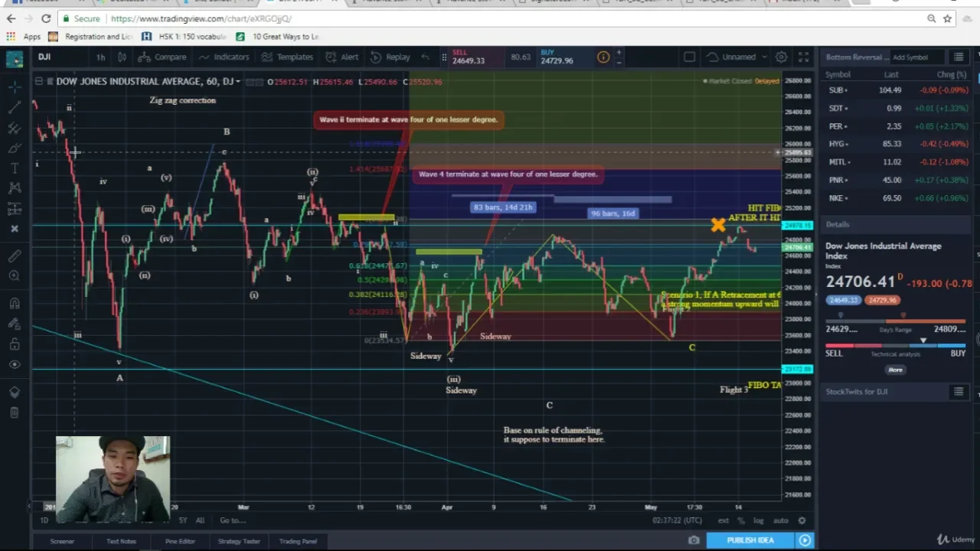Open chart settings gear in top toolbar
This screenshot has width=980, height=551.
pyautogui.click(x=781, y=57)
